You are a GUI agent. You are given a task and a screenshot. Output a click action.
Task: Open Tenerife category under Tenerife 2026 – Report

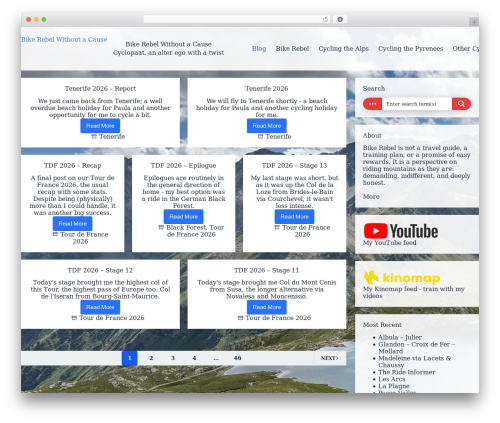click(x=112, y=136)
